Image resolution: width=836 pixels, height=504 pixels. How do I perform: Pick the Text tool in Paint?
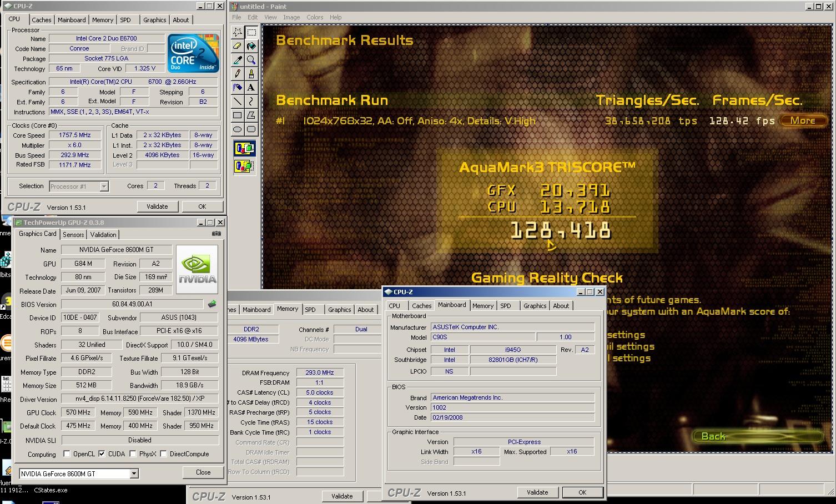click(251, 88)
